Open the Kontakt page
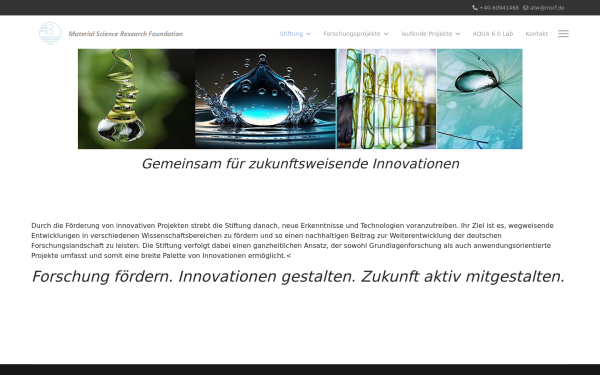 [536, 34]
